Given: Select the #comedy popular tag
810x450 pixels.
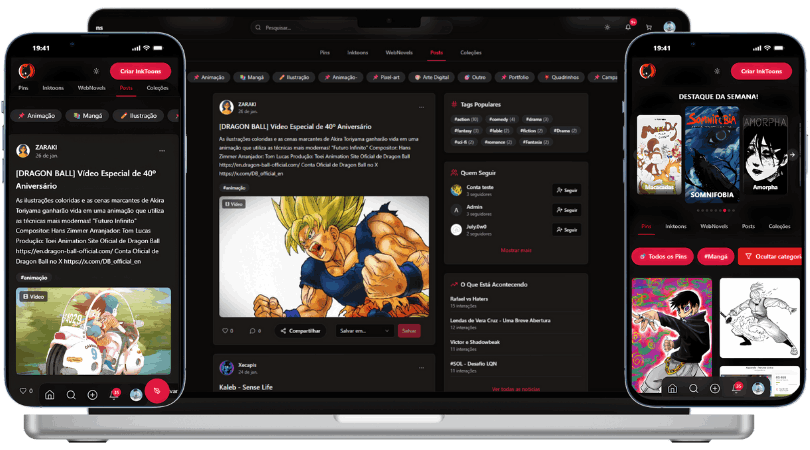Looking at the screenshot, I should click(x=502, y=119).
